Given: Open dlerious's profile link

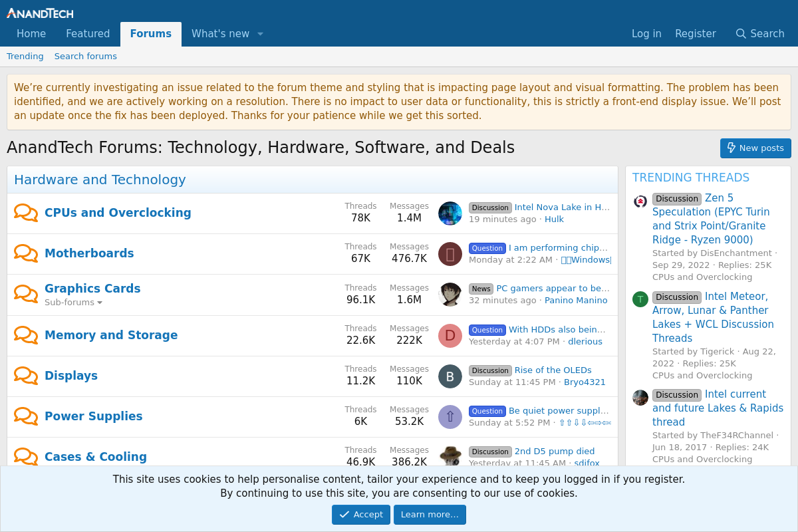Looking at the screenshot, I should [x=585, y=342].
